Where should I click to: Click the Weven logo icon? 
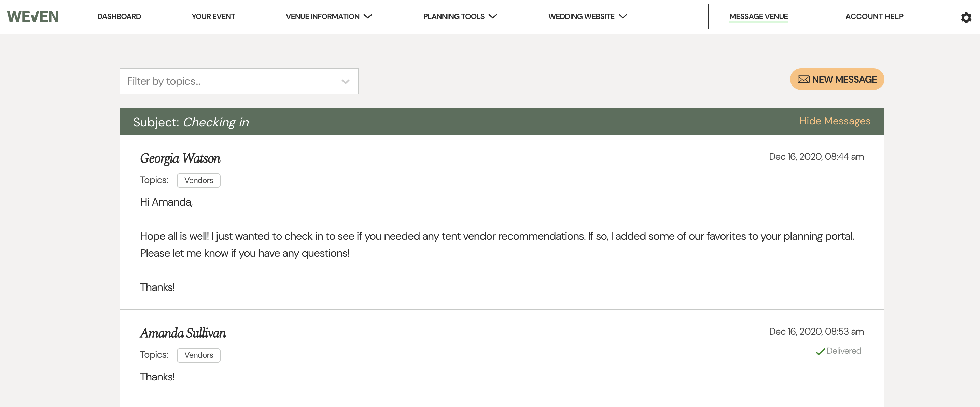[32, 16]
